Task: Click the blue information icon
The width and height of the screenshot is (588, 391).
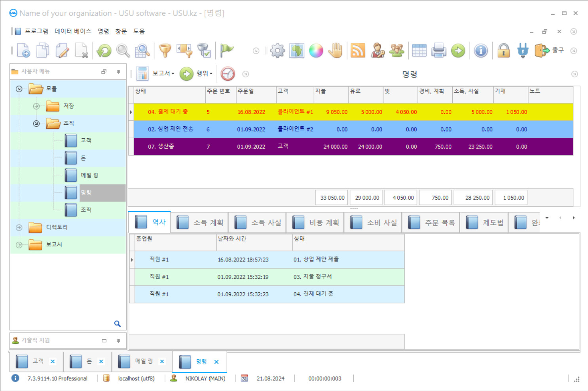Action: tap(481, 51)
